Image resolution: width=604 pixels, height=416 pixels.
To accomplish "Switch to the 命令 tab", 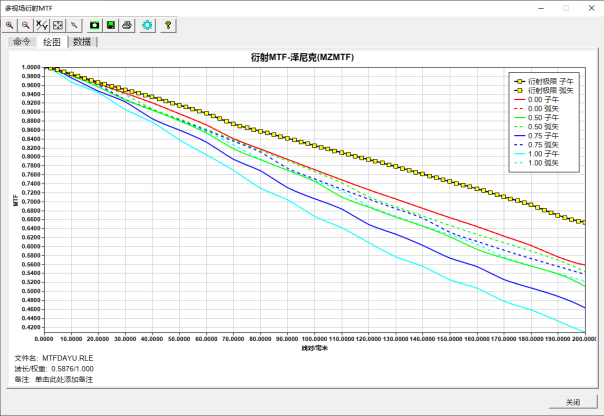I will (x=22, y=42).
